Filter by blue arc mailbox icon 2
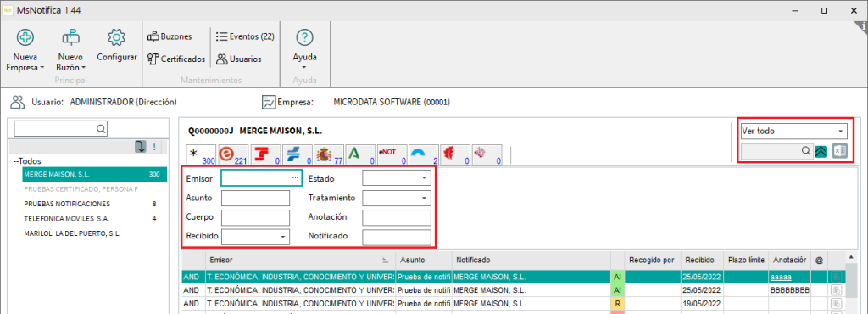The height and width of the screenshot is (314, 868). point(424,154)
